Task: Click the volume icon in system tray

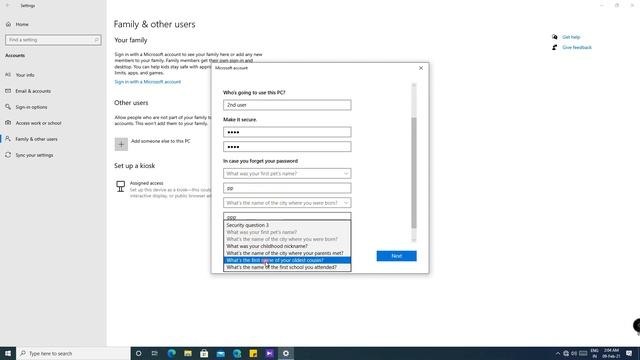Action: [x=574, y=353]
